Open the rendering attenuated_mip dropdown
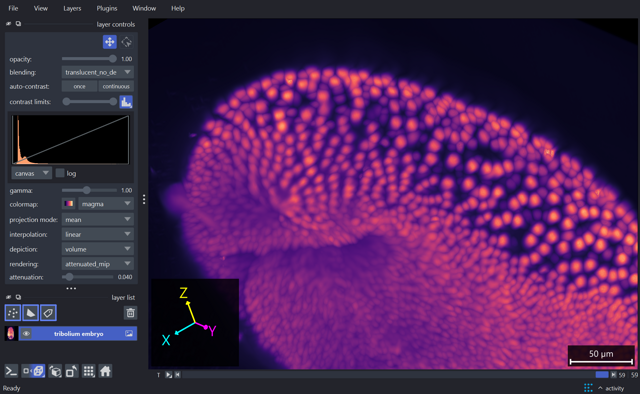 tap(98, 264)
